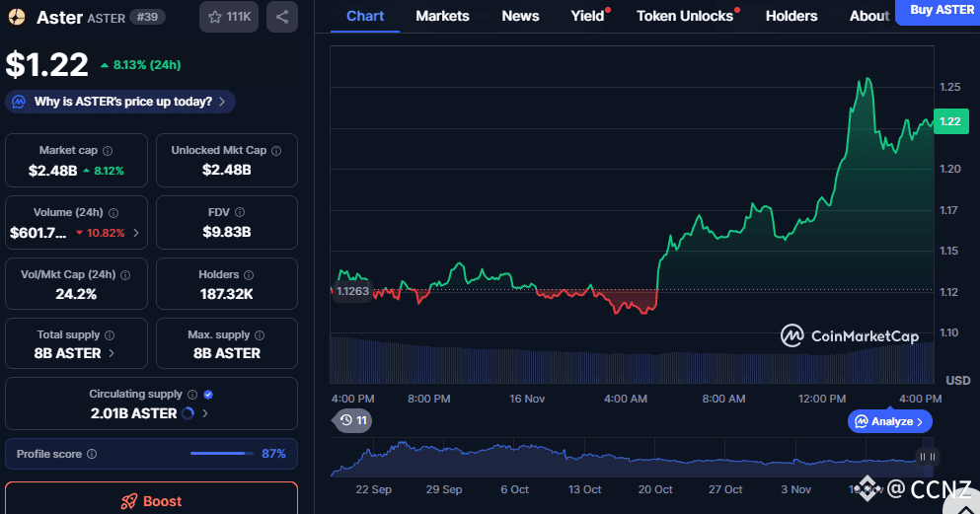Image resolution: width=980 pixels, height=514 pixels.
Task: Open 'Why is ASTER's price up today?'
Action: click(x=120, y=102)
